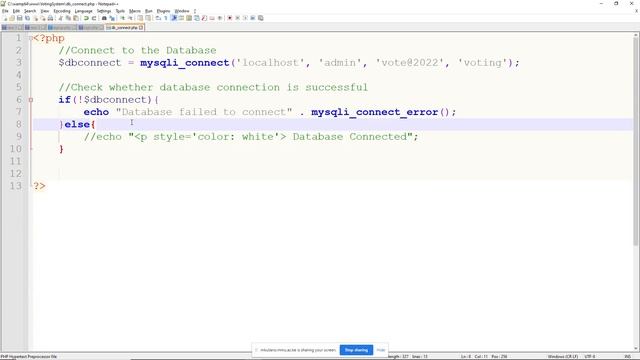Viewport: 640px width, 360px height.
Task: Click line number 13 in margin
Action: point(16,186)
